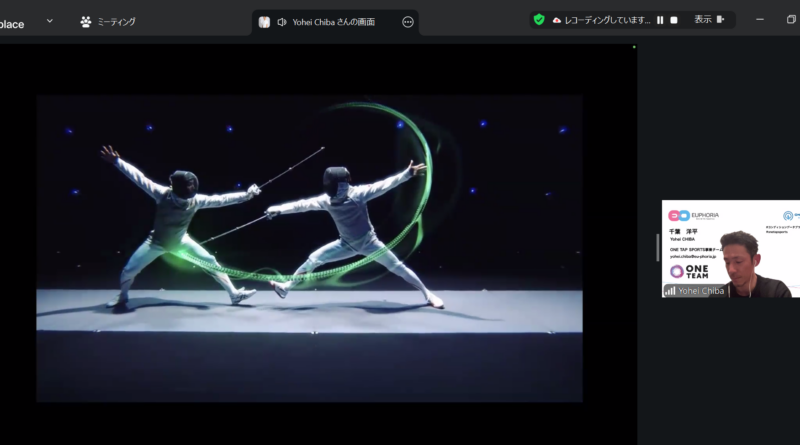Click the Yohei Chiba name label
The height and width of the screenshot is (445, 800).
(x=701, y=290)
